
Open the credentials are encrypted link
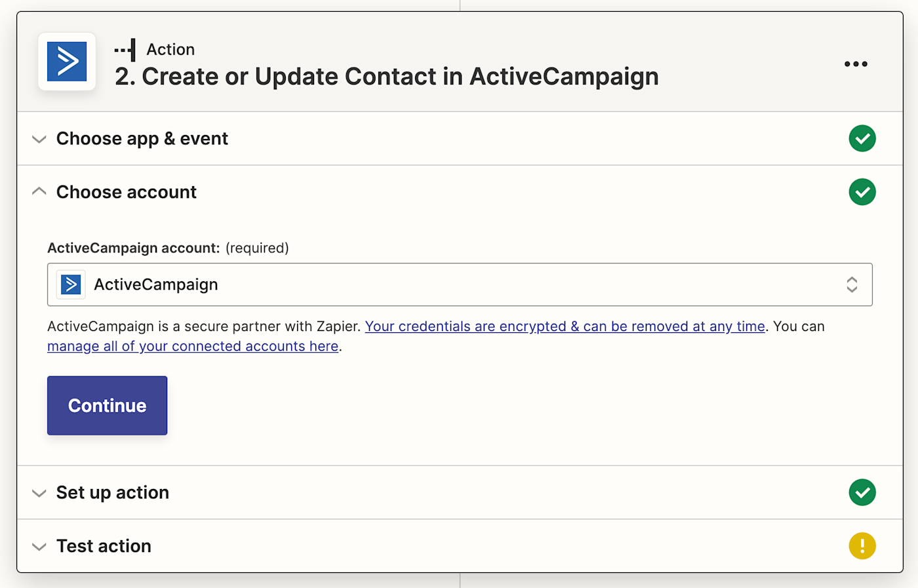tap(565, 326)
